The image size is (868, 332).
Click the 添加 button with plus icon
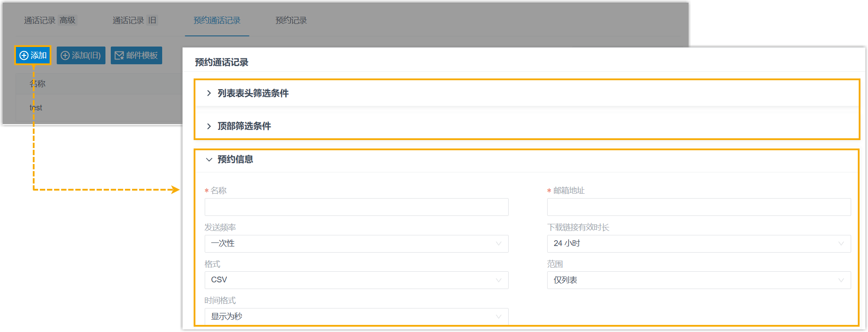coord(33,55)
